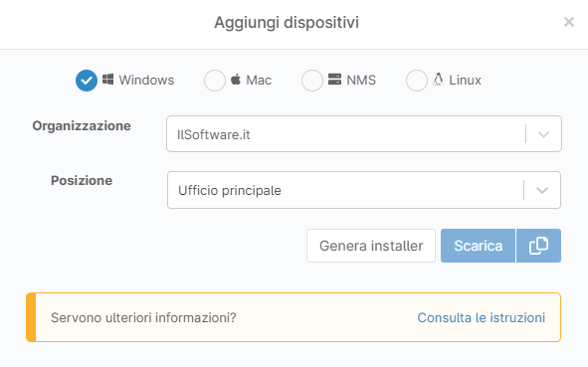Click the Windows logo icon

coord(108,80)
